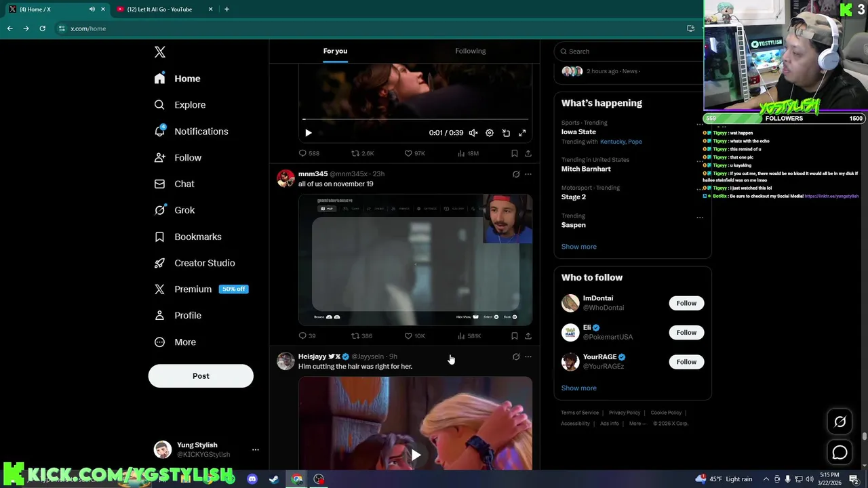Screen dimensions: 868x488
Task: Mute the Home / X browser tab
Action: [x=92, y=9]
